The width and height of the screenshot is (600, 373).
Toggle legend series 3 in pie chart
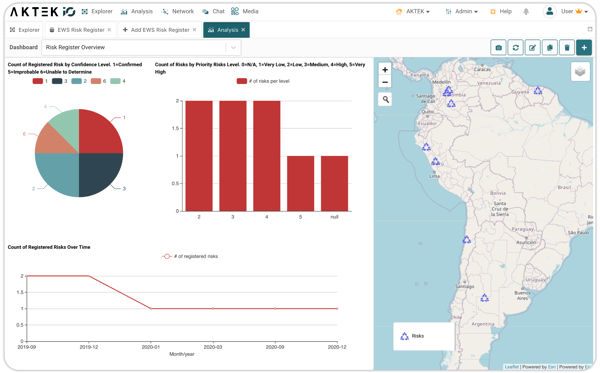coord(60,81)
